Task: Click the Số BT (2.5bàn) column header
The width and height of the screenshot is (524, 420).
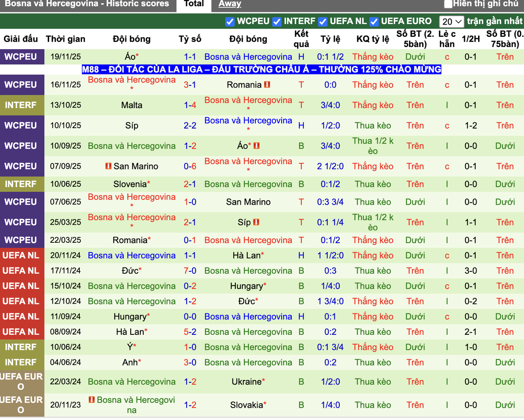Action: [x=415, y=39]
